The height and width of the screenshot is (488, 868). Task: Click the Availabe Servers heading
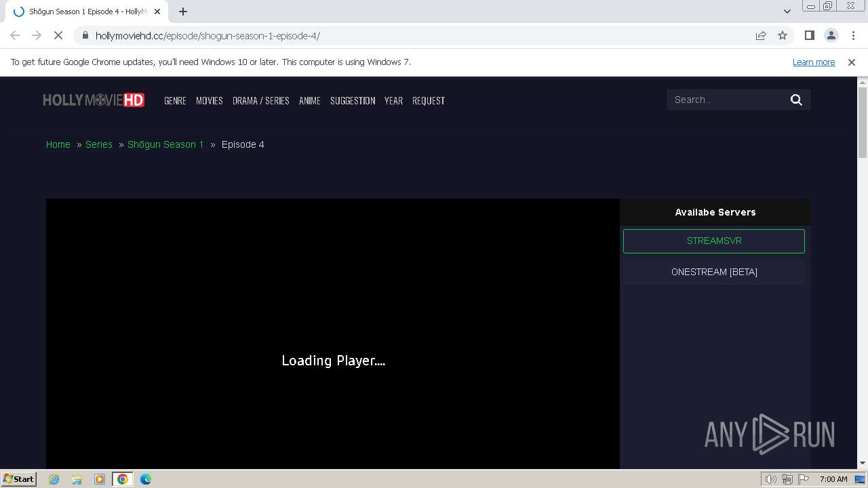point(715,212)
